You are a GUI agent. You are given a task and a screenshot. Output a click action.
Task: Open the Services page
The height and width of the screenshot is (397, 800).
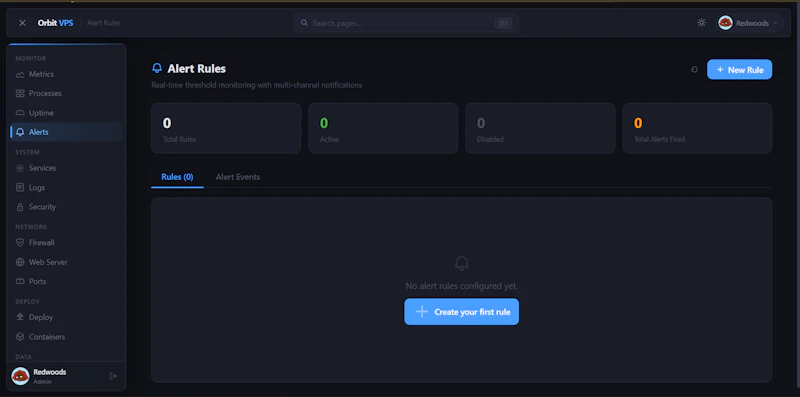pos(66,168)
